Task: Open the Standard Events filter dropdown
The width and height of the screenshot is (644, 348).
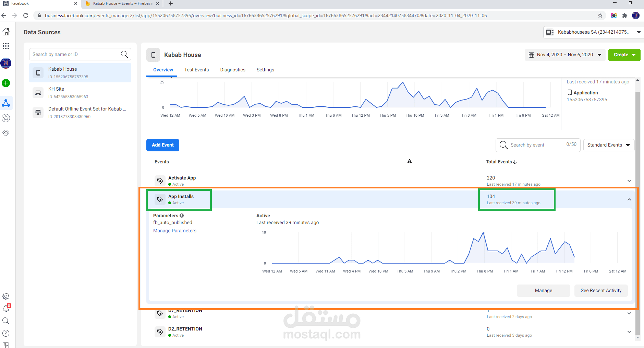Action: tap(609, 145)
